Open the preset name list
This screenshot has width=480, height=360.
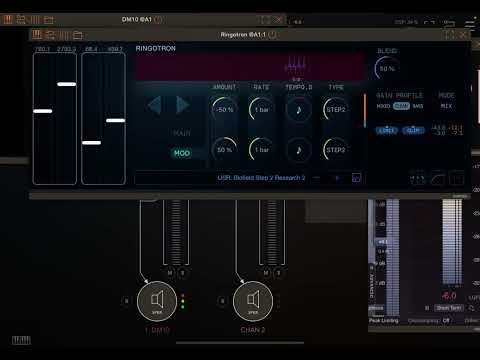[261, 178]
